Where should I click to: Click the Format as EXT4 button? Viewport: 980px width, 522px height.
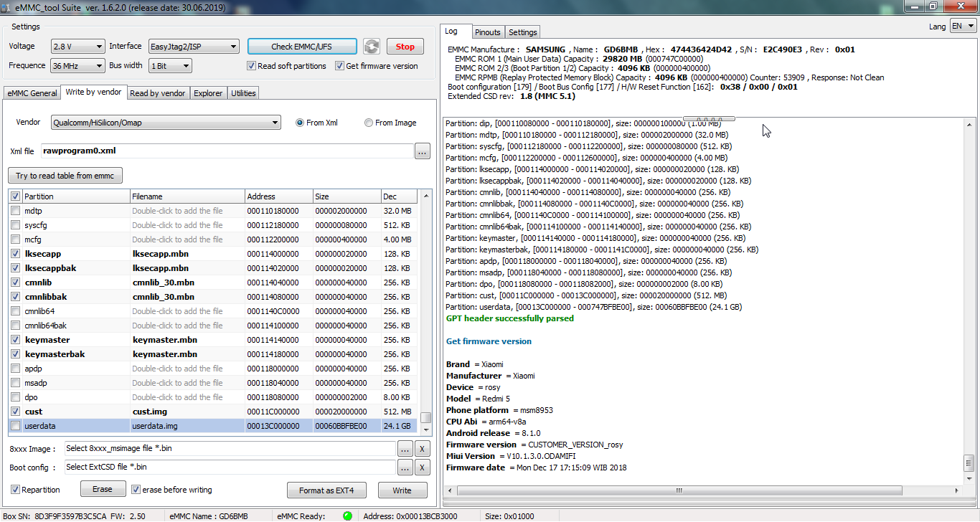coord(326,490)
